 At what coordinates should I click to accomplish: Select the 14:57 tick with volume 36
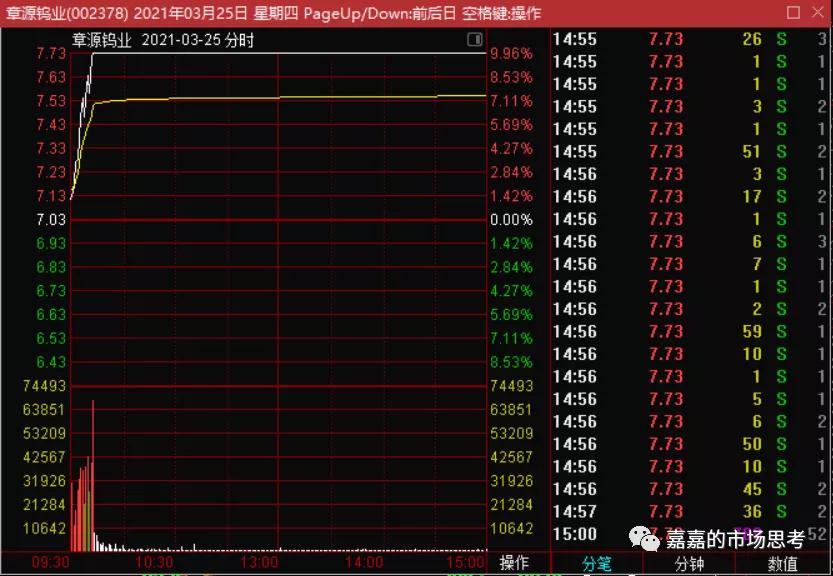pos(691,512)
